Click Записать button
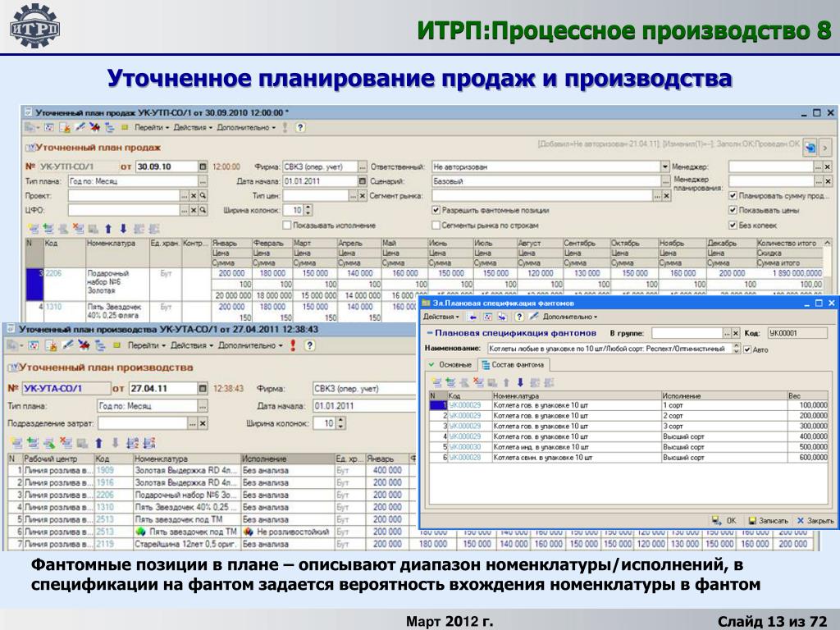Viewport: 840px width, 630px height. click(768, 520)
